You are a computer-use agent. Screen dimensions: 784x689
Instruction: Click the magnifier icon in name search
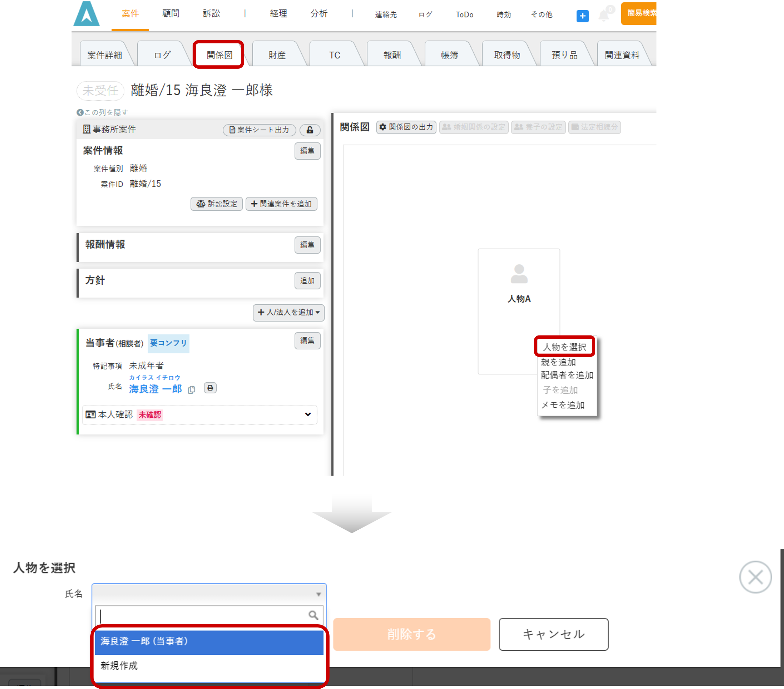313,616
